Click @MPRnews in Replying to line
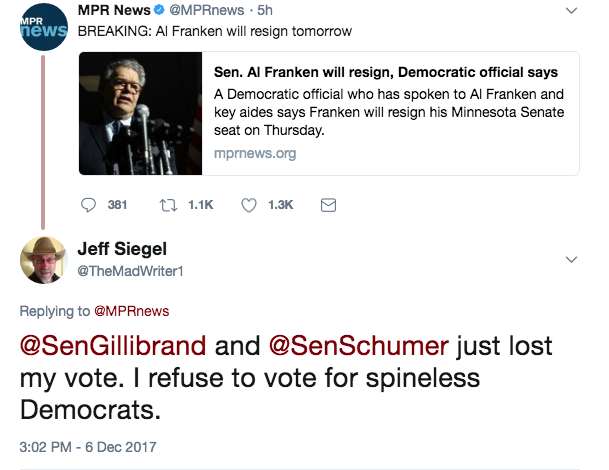Image resolution: width=609 pixels, height=470 pixels. (x=132, y=311)
